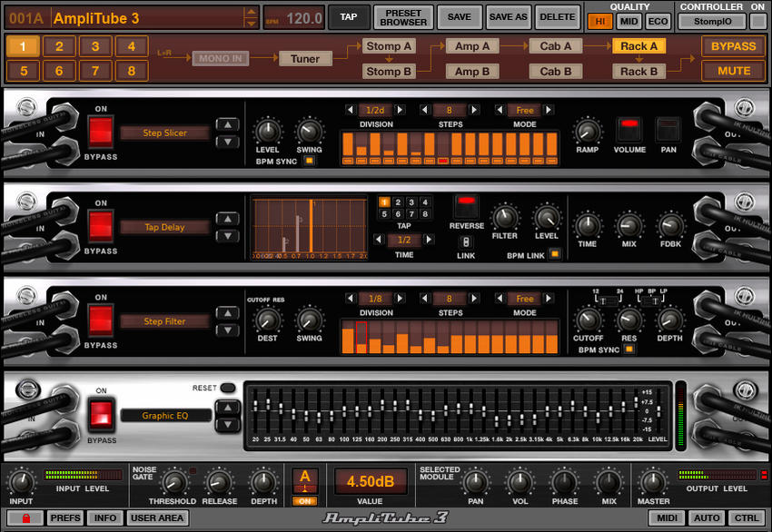Open the PRESET BROWSER
This screenshot has width=772, height=532.
[x=403, y=18]
